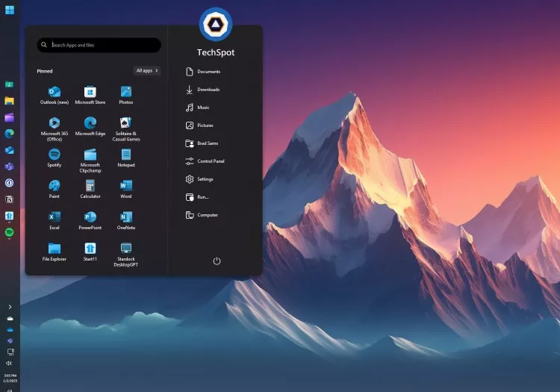
Task: Open Start11 icon on the taskbar
Action: tap(9, 216)
